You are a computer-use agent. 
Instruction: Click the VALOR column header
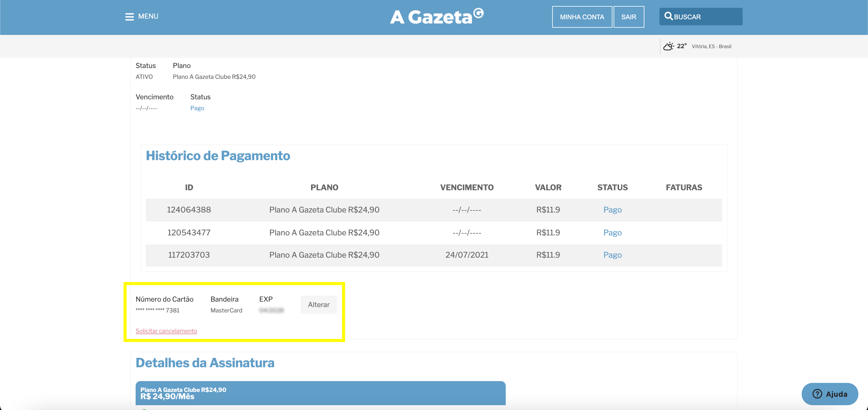[548, 188]
